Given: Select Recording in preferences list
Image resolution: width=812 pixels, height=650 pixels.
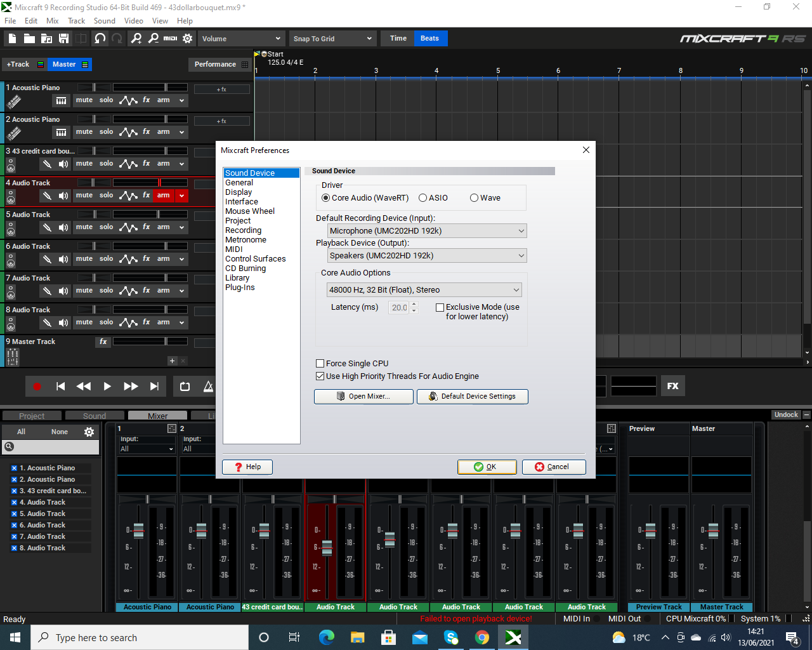Looking at the screenshot, I should pos(243,230).
